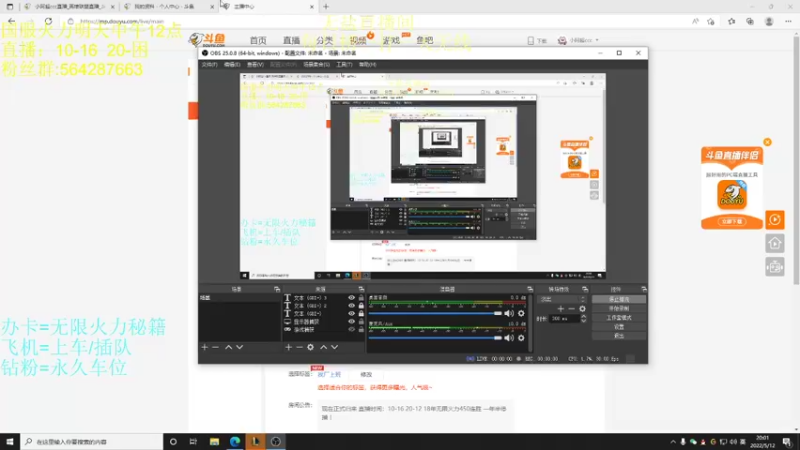Viewport: 800px width, 450px height.
Task: Toggle visibility of the 显示器捕获 source
Action: [x=351, y=321]
